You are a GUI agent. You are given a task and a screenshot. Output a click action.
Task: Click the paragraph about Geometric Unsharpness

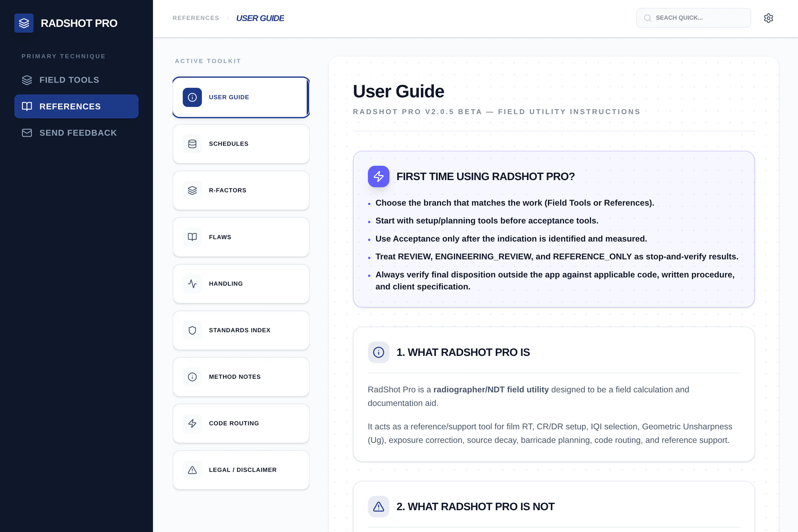pos(550,433)
